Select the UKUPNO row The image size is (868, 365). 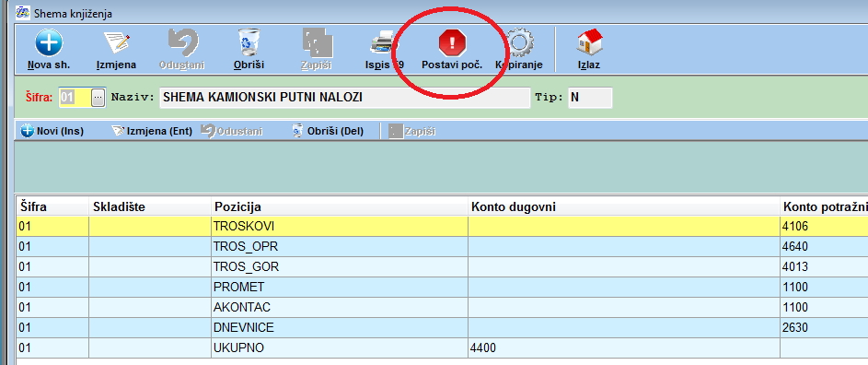(x=443, y=348)
